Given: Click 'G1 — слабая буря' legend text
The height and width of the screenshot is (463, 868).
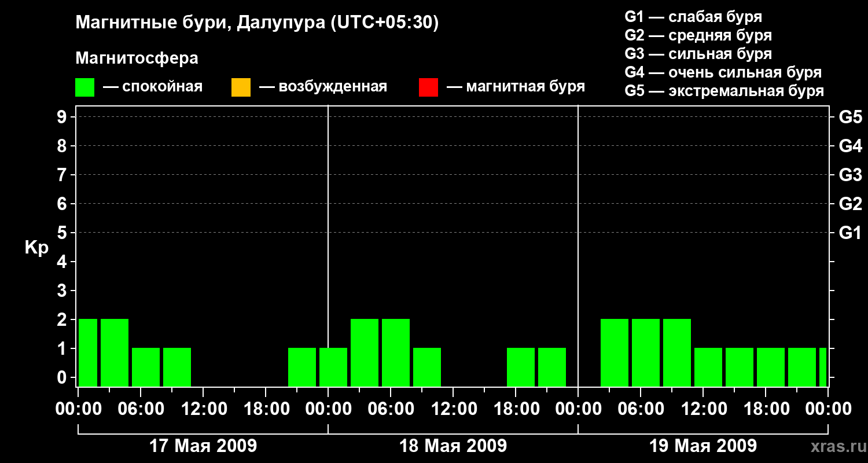Looking at the screenshot, I should (693, 17).
